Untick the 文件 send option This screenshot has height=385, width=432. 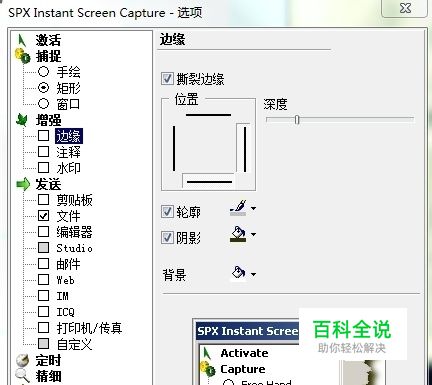coord(43,216)
